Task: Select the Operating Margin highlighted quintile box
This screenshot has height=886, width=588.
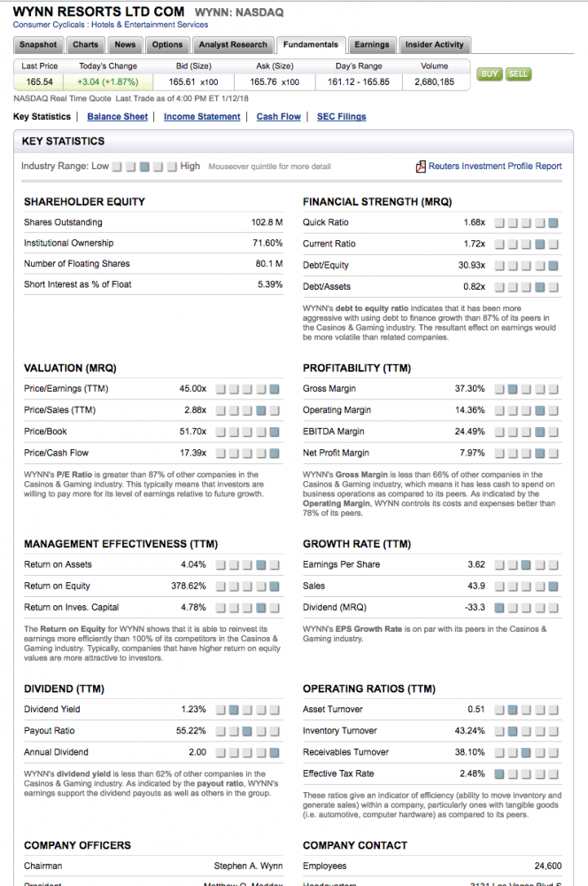Action: tap(539, 410)
